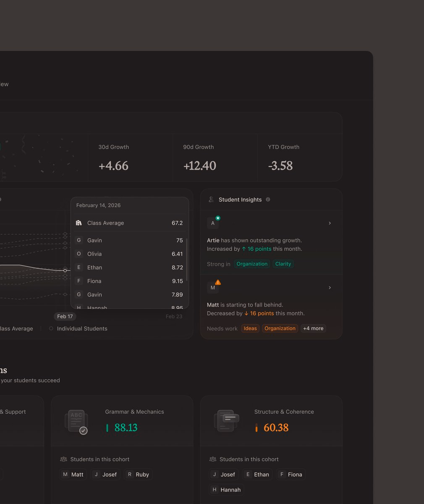
Task: Click the Grammar & Mechanics title
Action: click(134, 412)
